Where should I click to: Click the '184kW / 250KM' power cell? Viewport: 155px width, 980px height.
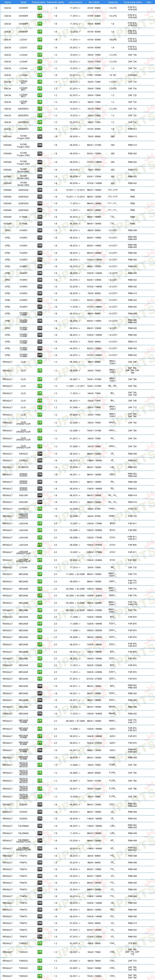(94, 637)
